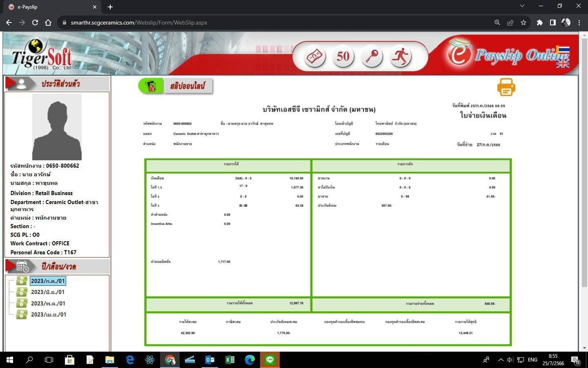Image resolution: width=588 pixels, height=368 pixels.
Task: Click the ปี/เดือน/งวด panel header
Action: [57, 267]
